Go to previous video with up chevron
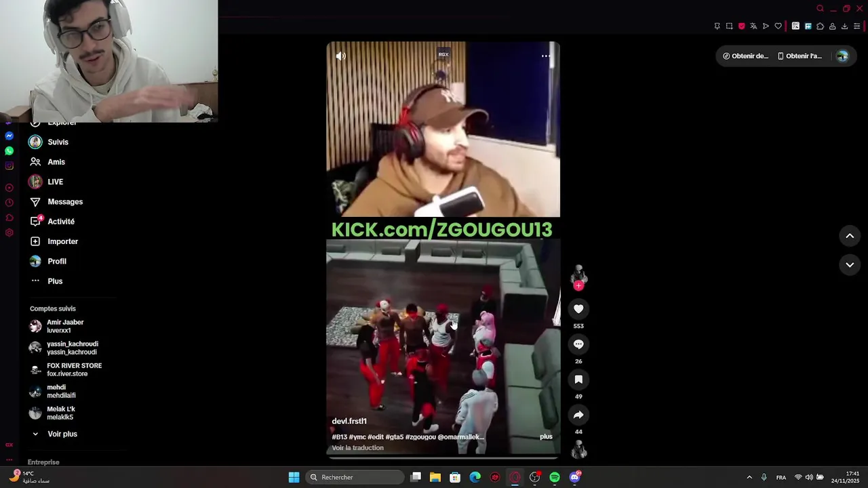This screenshot has width=868, height=488. click(850, 236)
